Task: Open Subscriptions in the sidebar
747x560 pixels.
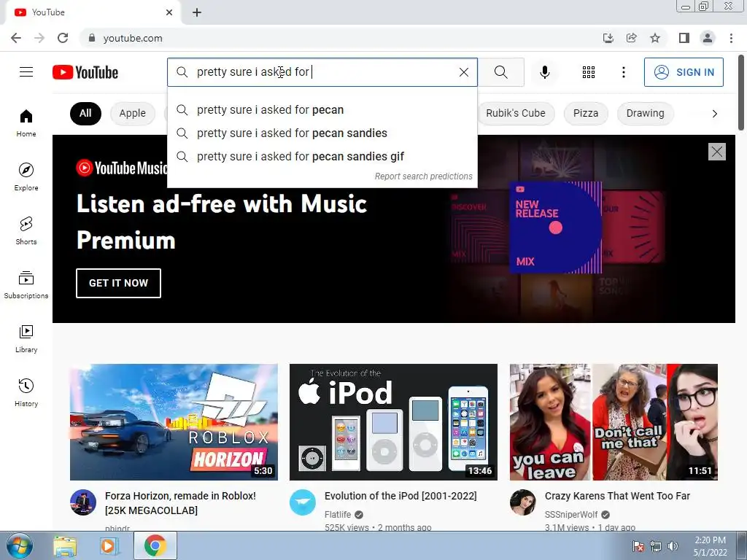Action: coord(26,284)
